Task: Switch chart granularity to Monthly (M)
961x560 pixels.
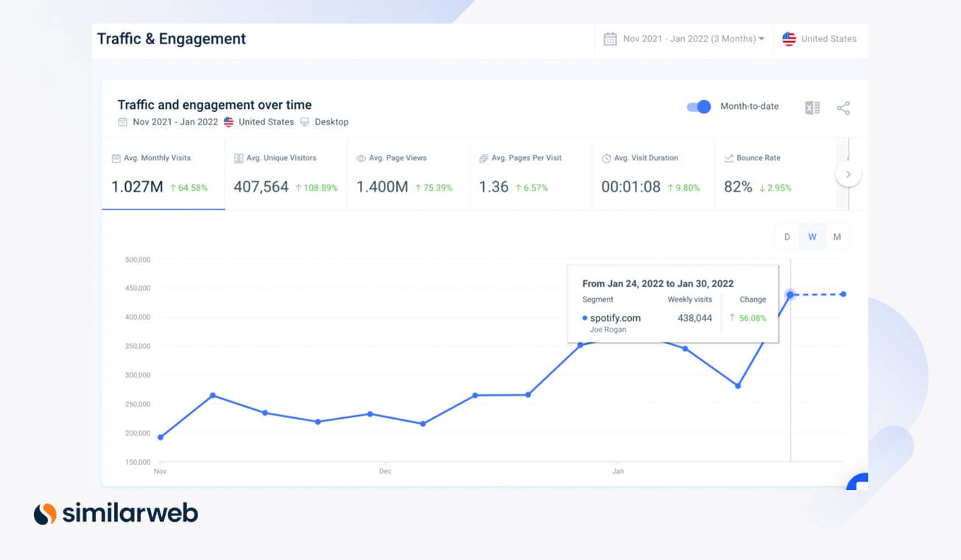Action: point(837,237)
